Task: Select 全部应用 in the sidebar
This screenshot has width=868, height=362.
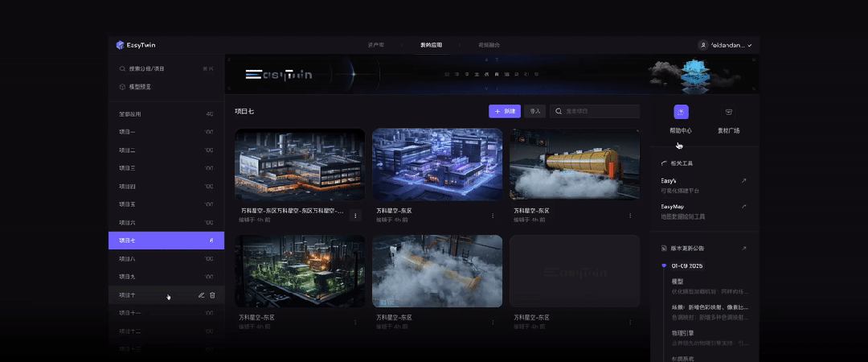Action: 166,114
